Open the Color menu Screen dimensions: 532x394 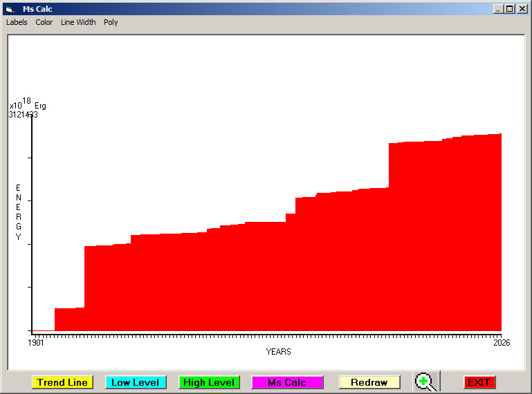[x=44, y=22]
